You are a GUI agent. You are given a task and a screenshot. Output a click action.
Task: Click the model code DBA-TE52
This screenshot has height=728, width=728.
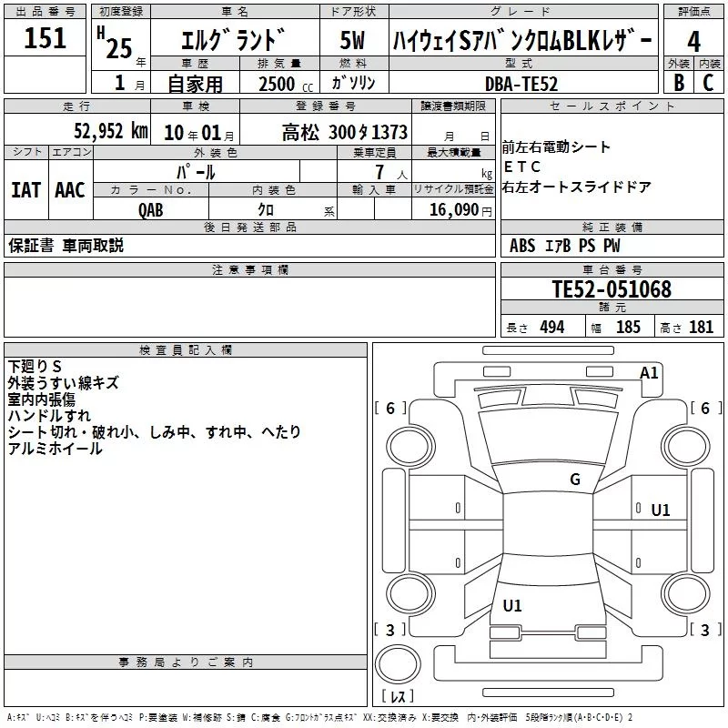(x=521, y=84)
